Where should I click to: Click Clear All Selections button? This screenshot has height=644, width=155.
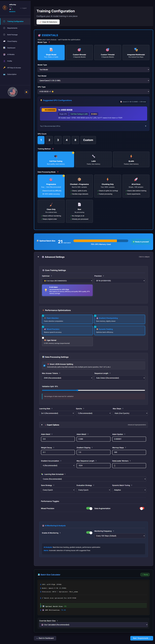coord(48,22)
